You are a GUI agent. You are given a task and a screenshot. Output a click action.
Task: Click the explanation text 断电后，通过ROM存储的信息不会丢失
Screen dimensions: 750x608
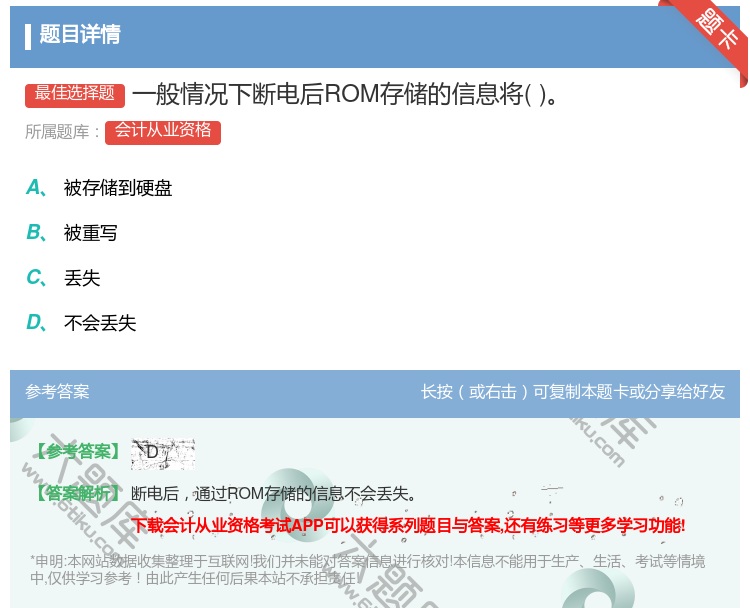pyautogui.click(x=273, y=494)
